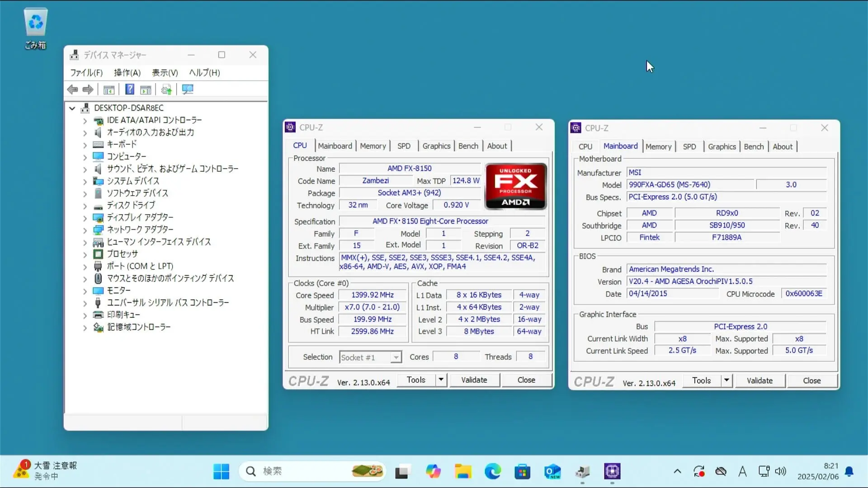Expand the プロセッサ tree node

pyautogui.click(x=85, y=254)
